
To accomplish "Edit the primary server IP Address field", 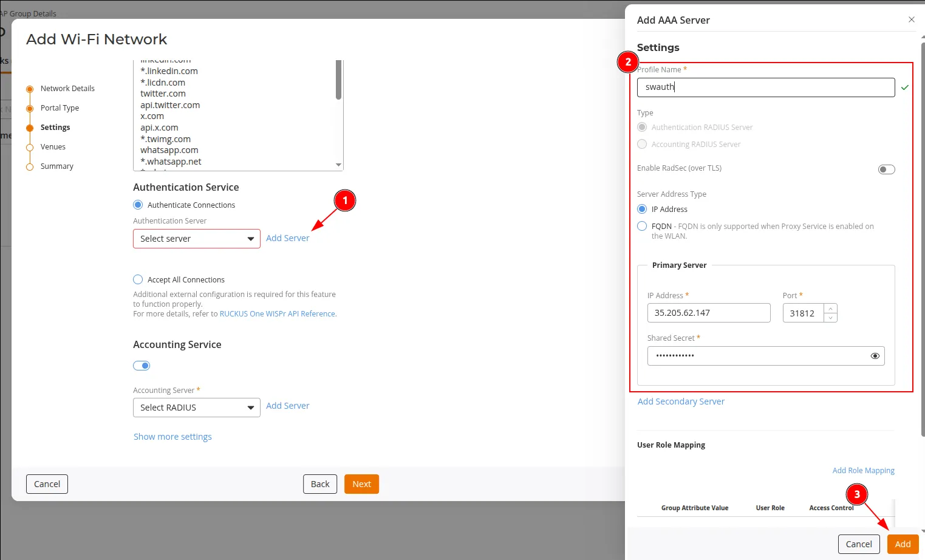I will click(x=709, y=313).
